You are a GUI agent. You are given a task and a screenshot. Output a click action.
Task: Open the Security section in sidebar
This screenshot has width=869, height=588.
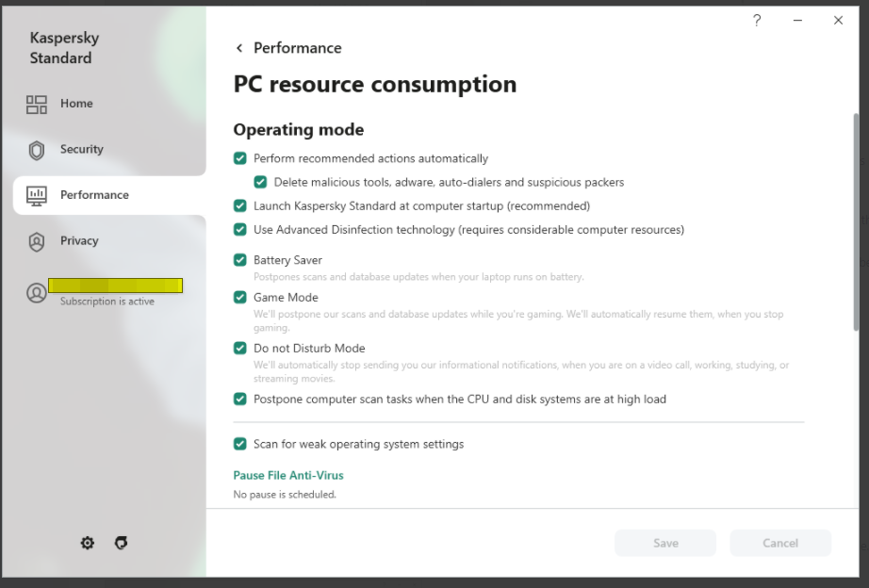click(x=82, y=150)
